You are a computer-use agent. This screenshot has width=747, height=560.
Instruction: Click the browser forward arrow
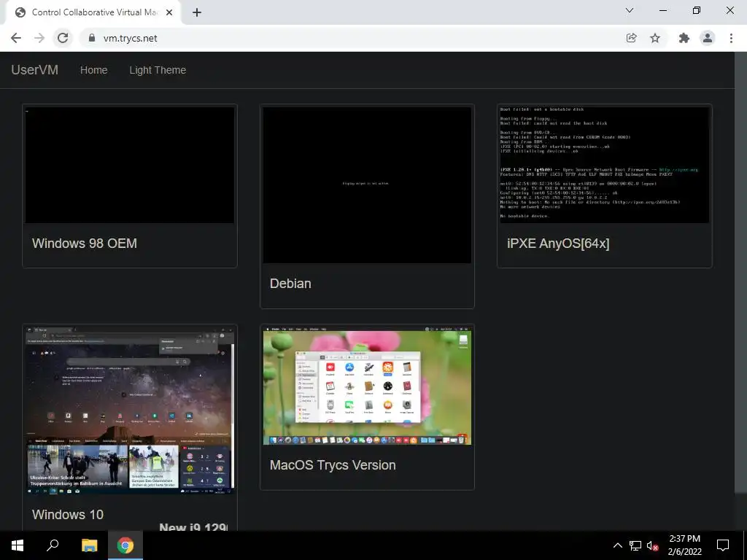pos(39,38)
